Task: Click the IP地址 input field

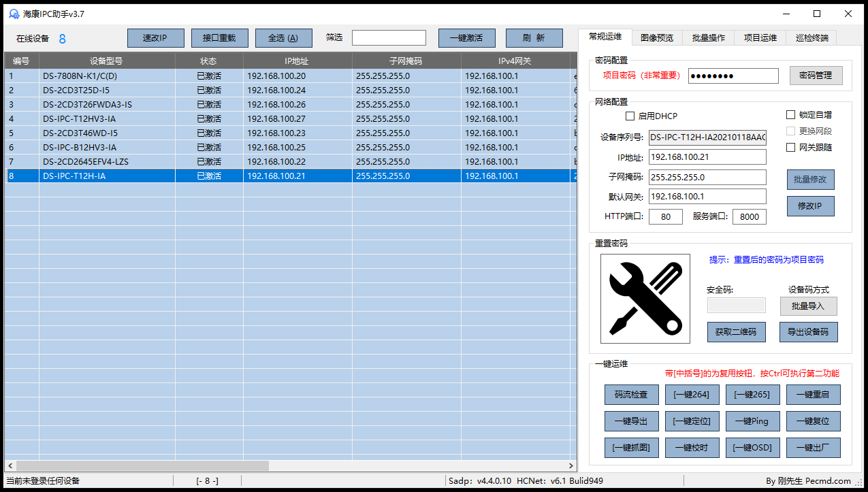Action: (x=707, y=157)
